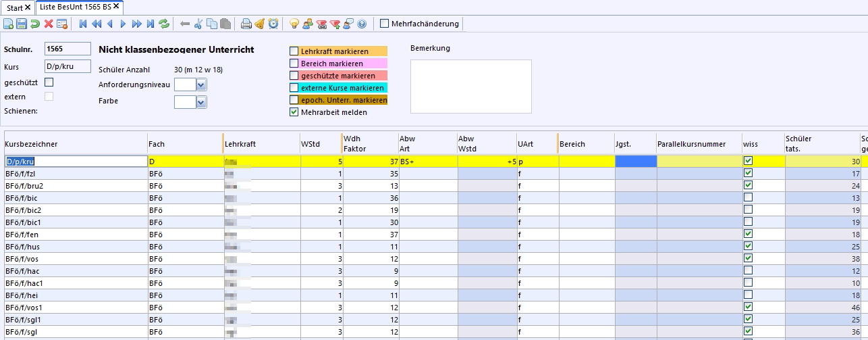Screen dimensions: 868x340
Task: Click the Schulnr. field with 1565
Action: pos(67,49)
